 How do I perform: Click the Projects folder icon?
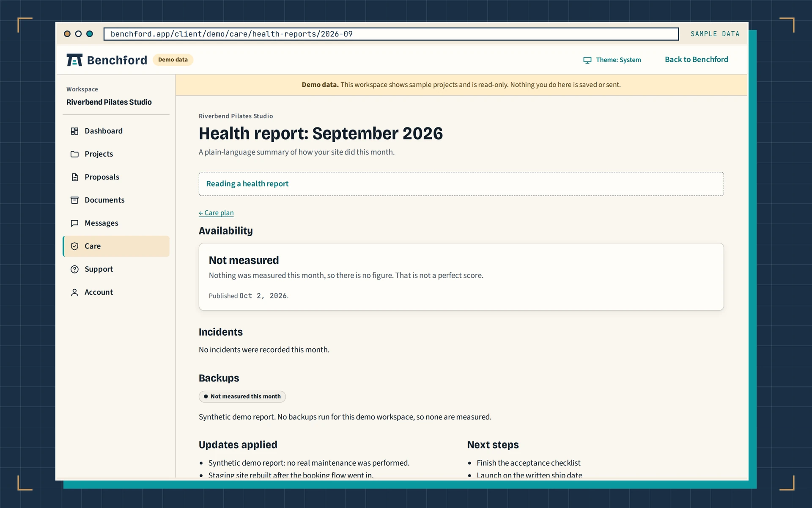[x=74, y=154]
